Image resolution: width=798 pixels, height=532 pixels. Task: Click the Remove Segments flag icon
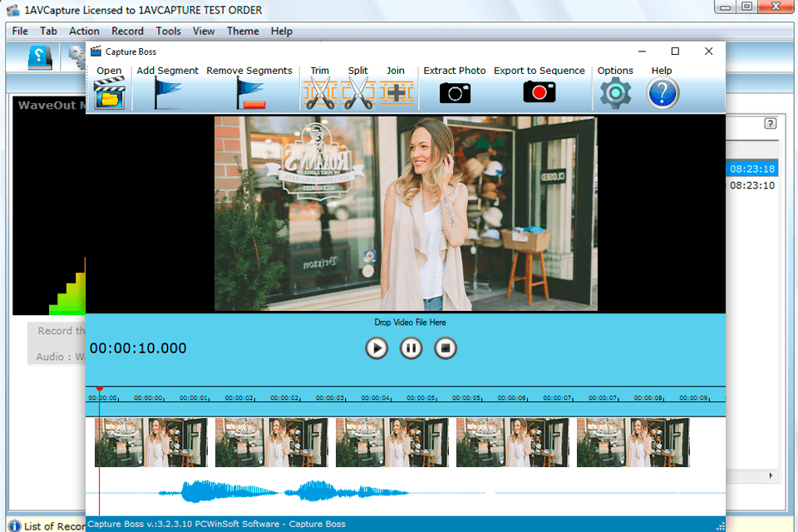250,93
